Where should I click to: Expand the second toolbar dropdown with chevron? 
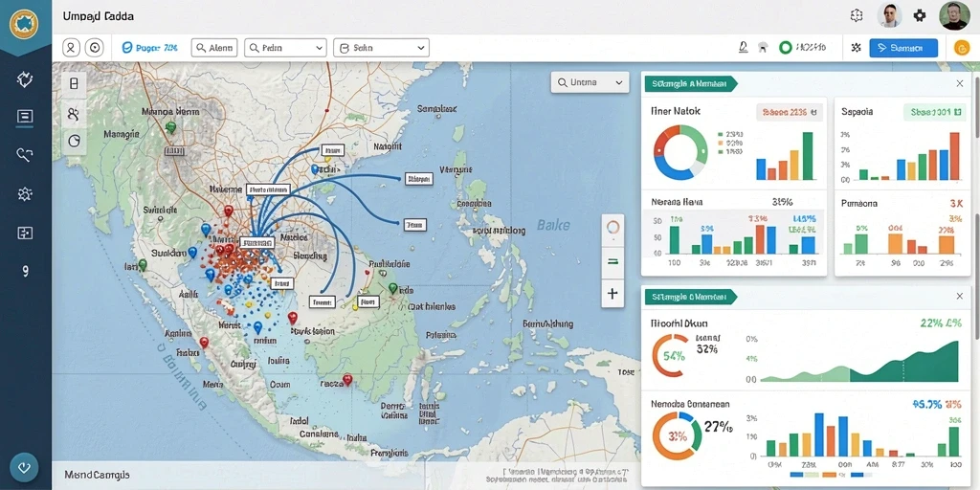[x=285, y=48]
